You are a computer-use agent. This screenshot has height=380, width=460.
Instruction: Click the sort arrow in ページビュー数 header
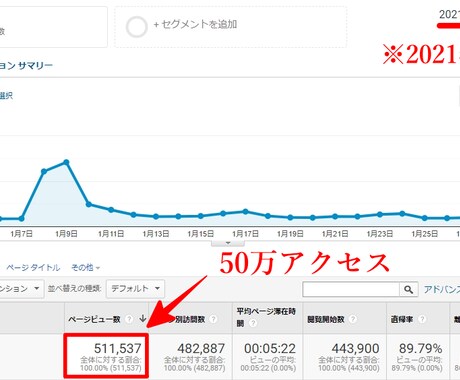tap(143, 318)
